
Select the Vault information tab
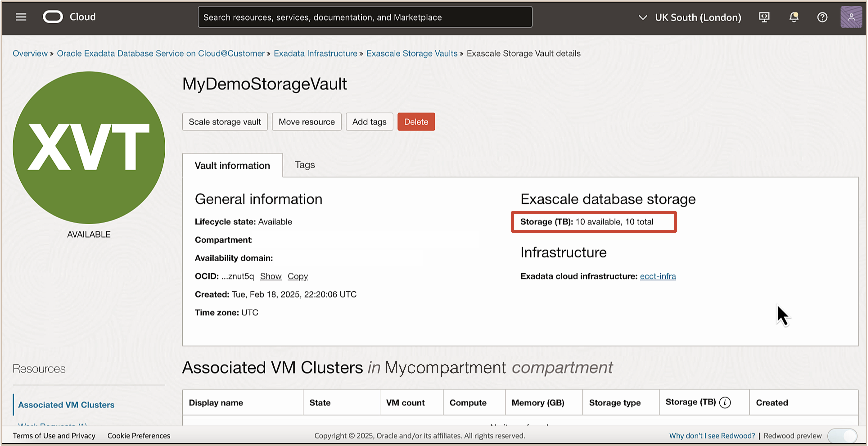(x=232, y=166)
